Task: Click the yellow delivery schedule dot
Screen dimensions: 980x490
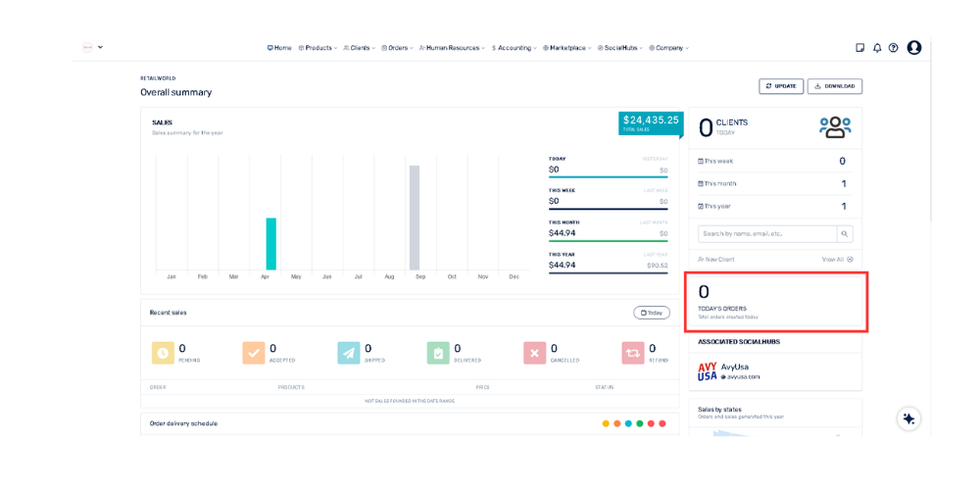Action: (606, 423)
